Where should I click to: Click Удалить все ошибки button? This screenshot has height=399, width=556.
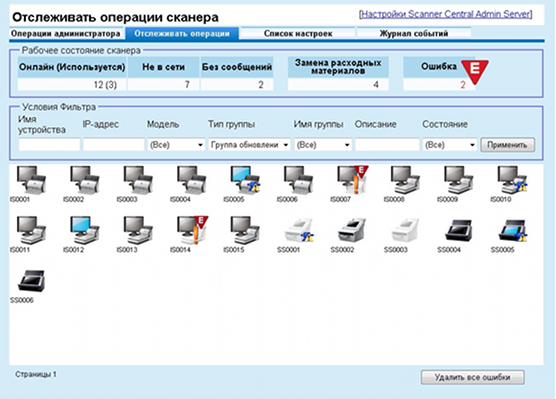point(472,377)
